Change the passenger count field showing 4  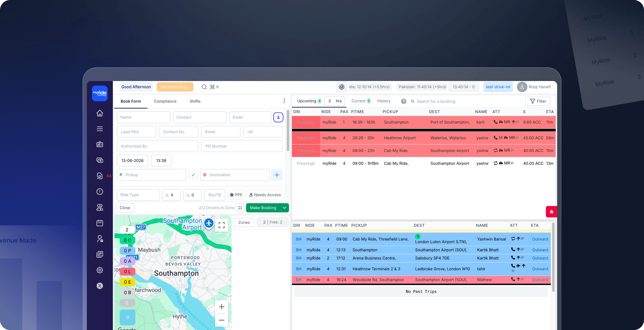click(x=172, y=195)
